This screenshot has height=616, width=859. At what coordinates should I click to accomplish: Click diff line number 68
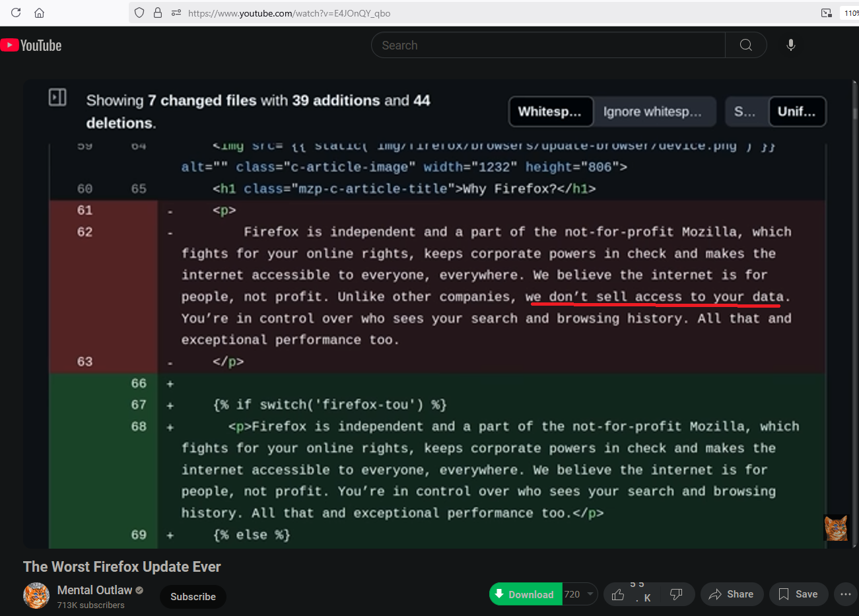[x=139, y=427]
